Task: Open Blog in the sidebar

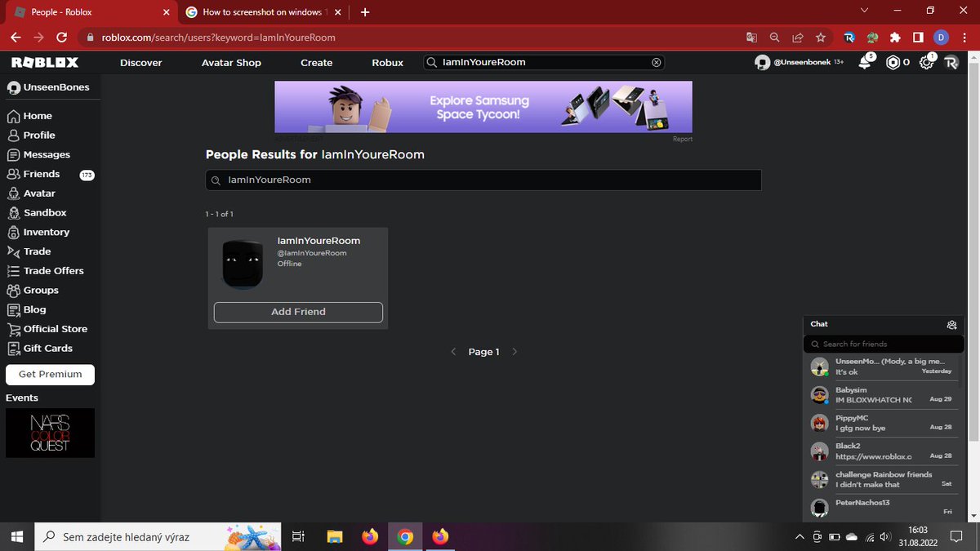Action: 26,309
